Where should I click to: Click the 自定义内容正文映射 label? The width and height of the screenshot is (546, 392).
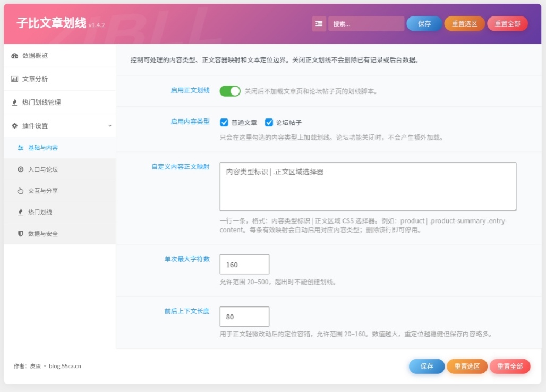[x=181, y=167]
